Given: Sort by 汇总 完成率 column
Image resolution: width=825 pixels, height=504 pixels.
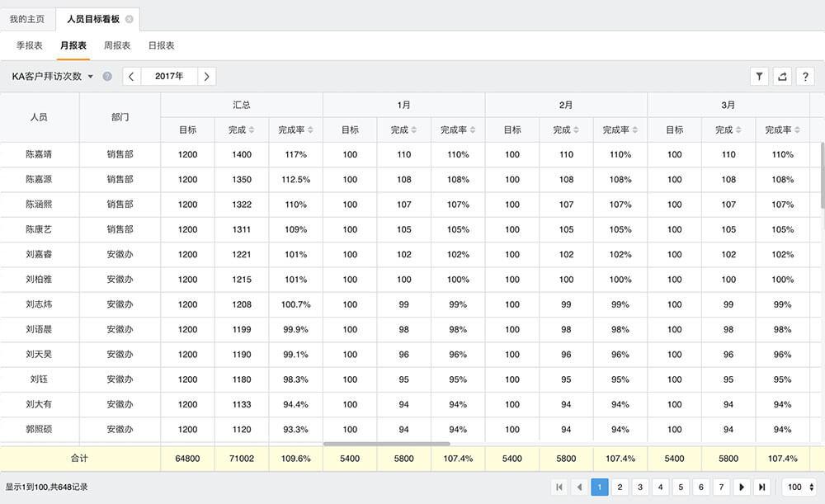Looking at the screenshot, I should click(x=295, y=130).
